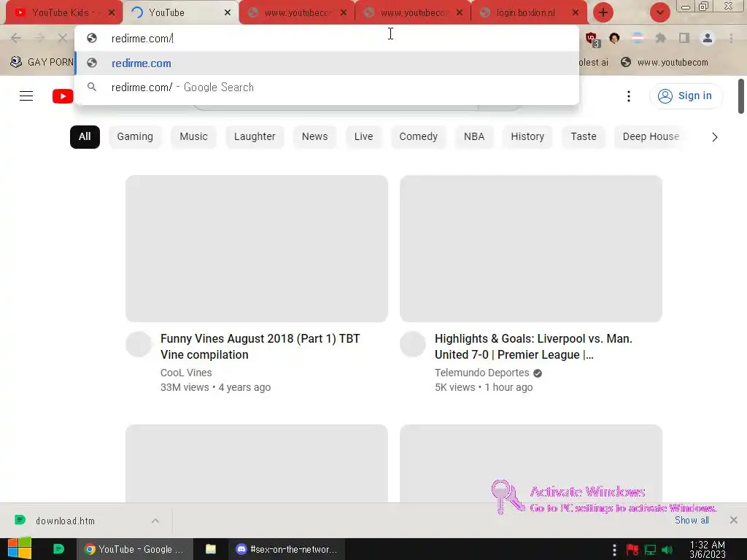Click the Telemundo Deportes channel avatar
Image resolution: width=747 pixels, height=560 pixels.
pyautogui.click(x=413, y=344)
